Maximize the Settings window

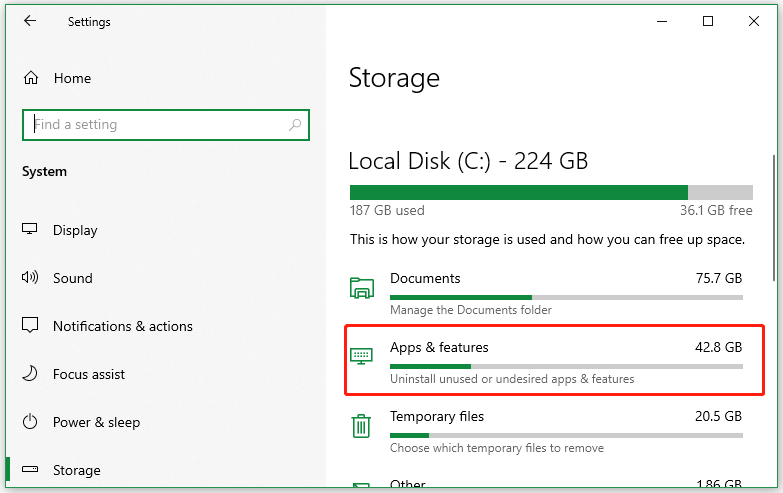click(x=708, y=21)
